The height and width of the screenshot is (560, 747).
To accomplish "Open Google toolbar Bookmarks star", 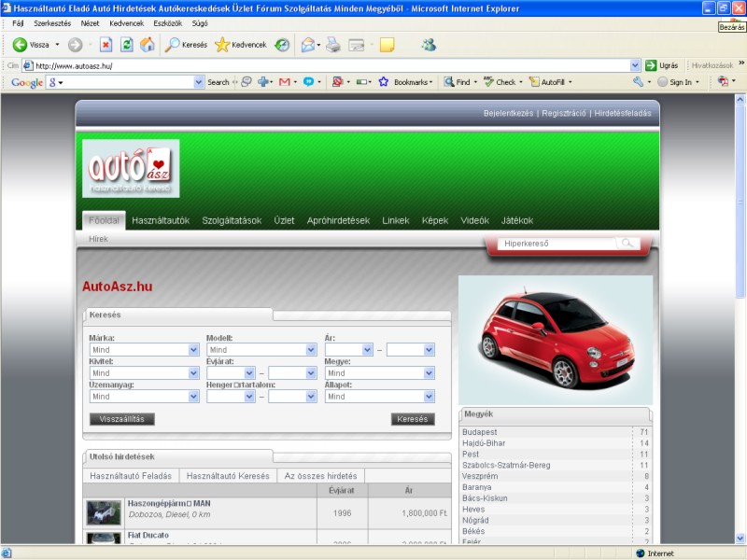I will pos(384,82).
